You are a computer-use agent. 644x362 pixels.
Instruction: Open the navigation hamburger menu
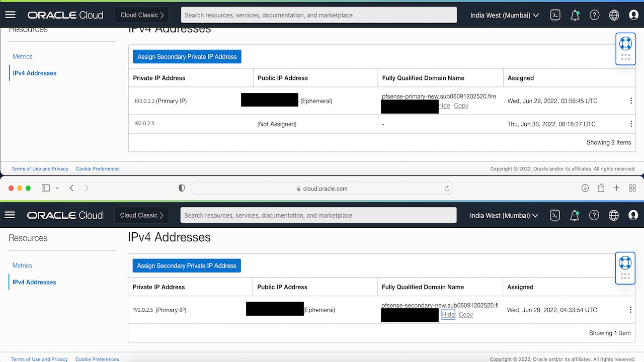coord(10,215)
